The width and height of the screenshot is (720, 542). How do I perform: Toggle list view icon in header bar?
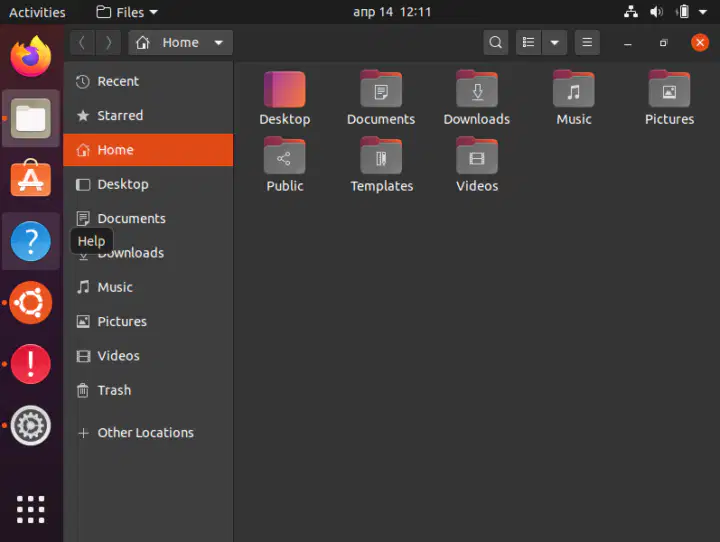point(529,43)
